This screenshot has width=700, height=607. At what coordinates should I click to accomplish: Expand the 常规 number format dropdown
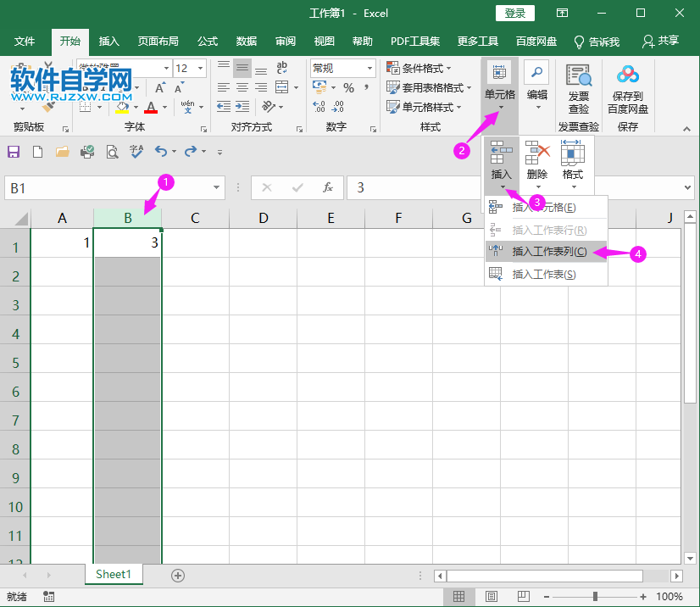click(x=370, y=68)
